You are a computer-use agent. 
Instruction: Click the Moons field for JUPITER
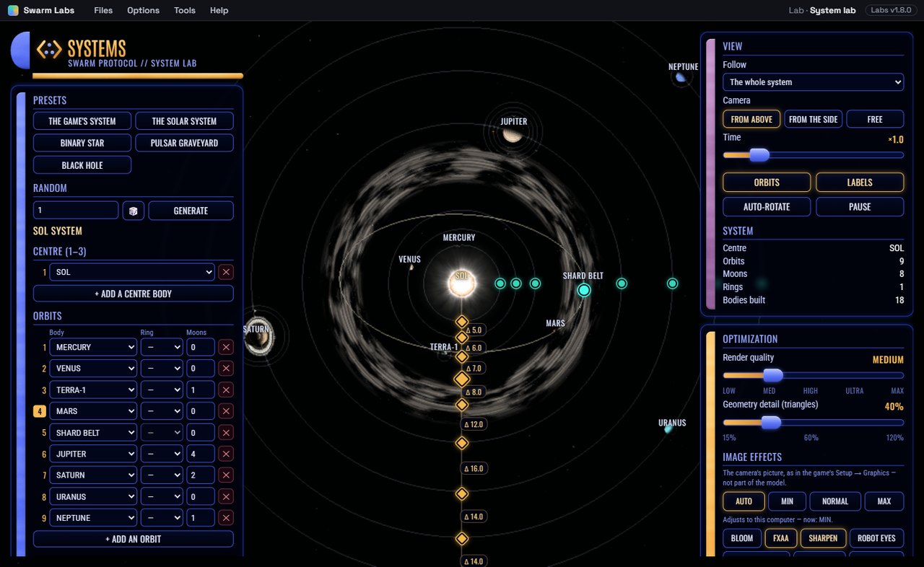click(x=201, y=454)
